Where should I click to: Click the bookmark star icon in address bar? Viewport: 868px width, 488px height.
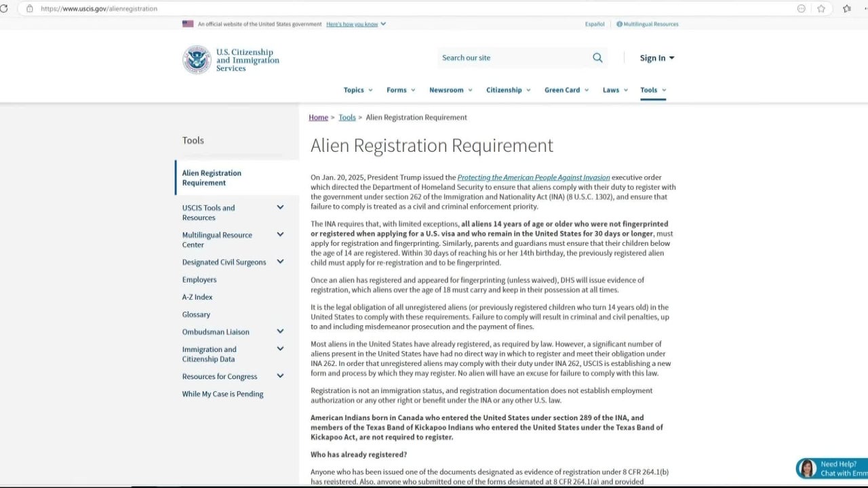(x=821, y=9)
